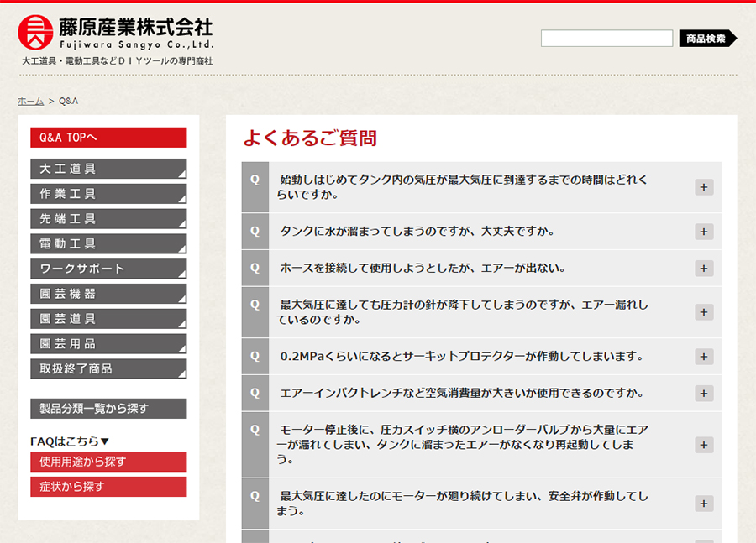This screenshot has height=543, width=756.
Task: Click the Q&A breadcrumb text
Action: pos(69,101)
